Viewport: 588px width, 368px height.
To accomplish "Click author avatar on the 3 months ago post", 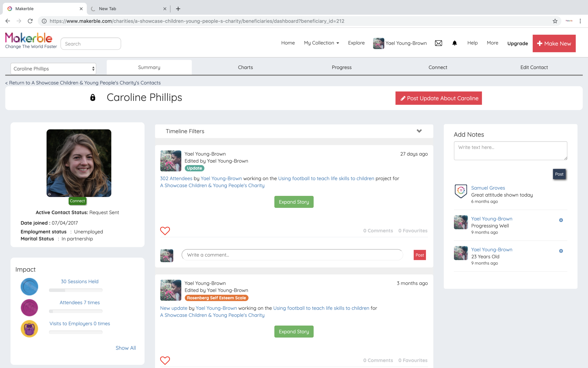I will click(171, 290).
